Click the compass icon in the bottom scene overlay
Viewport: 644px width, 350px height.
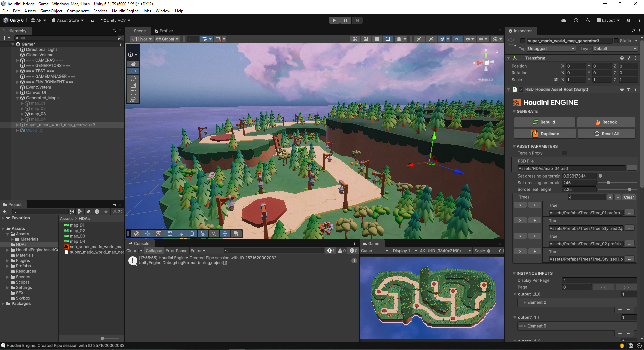click(137, 234)
